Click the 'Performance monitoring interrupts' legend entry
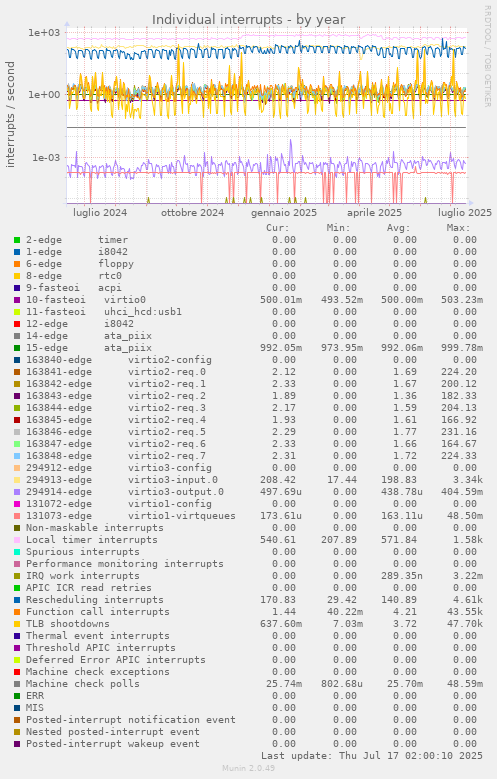The image size is (497, 779). (125, 564)
